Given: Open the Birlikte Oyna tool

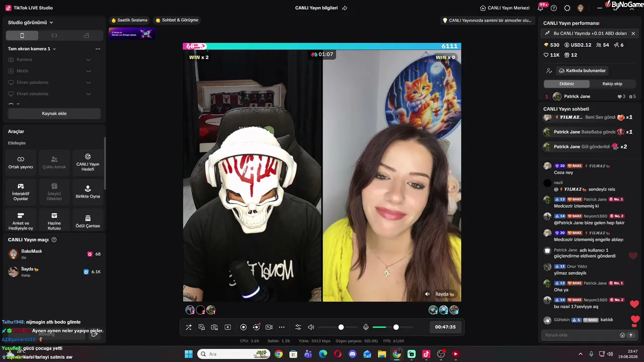Looking at the screenshot, I should click(x=88, y=192).
